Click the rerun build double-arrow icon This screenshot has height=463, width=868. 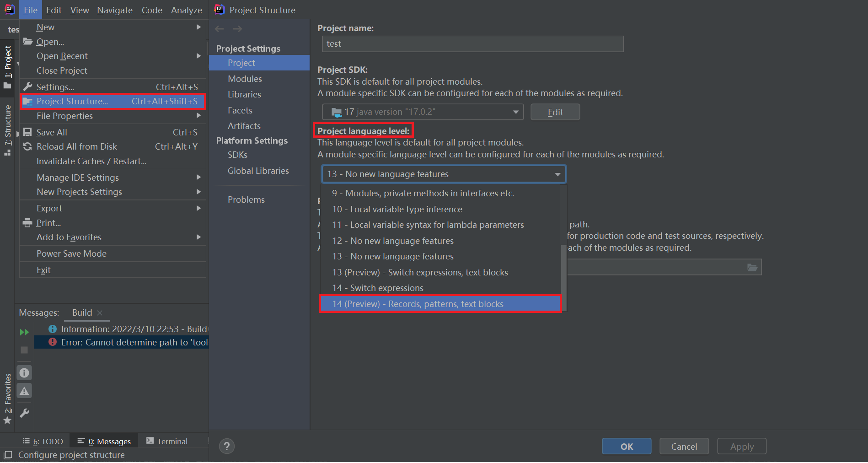click(x=24, y=332)
